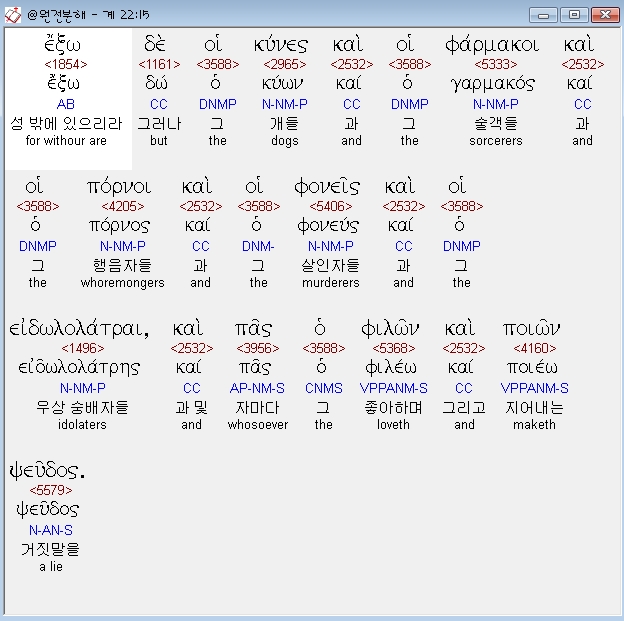Click the lemma φονεύς
This screenshot has width=624, height=621.
(328, 225)
